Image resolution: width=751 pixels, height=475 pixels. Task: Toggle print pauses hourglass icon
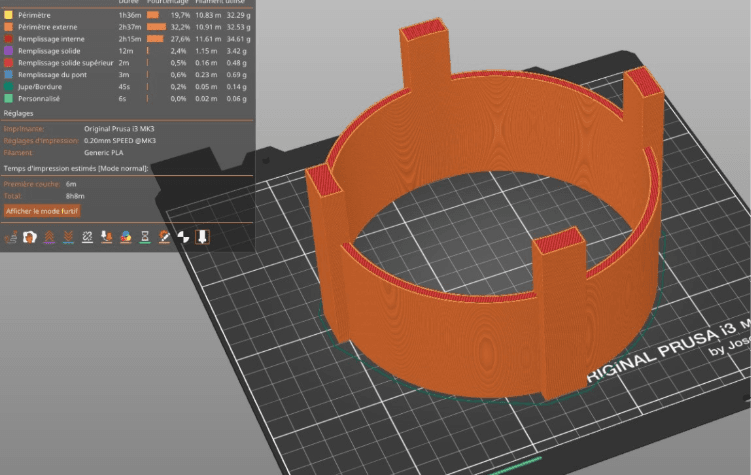tap(145, 237)
